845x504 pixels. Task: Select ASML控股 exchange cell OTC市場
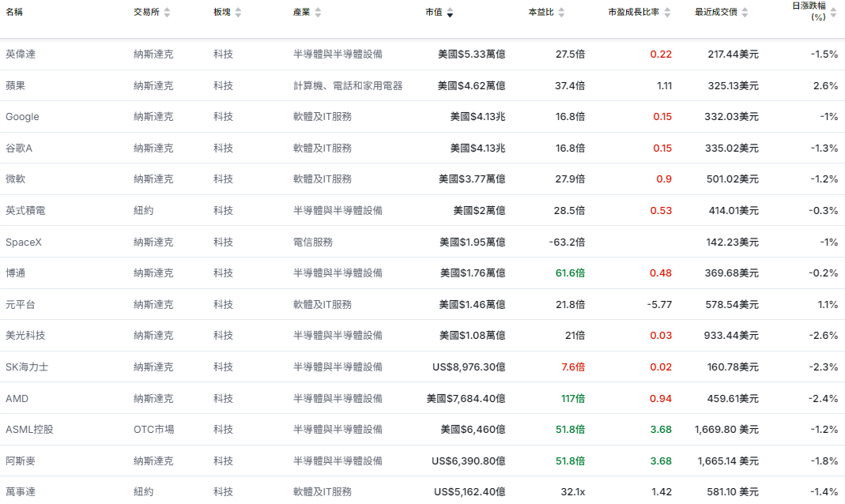[x=153, y=430]
